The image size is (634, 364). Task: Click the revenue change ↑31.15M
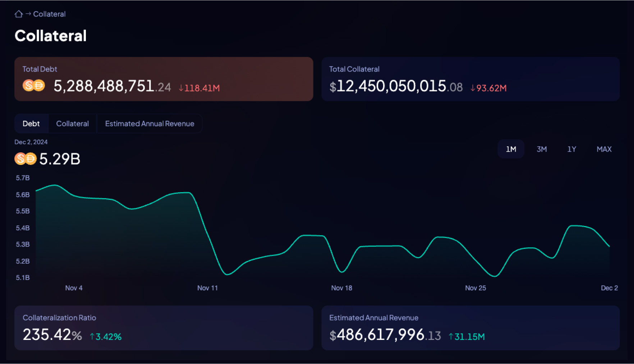(x=467, y=337)
